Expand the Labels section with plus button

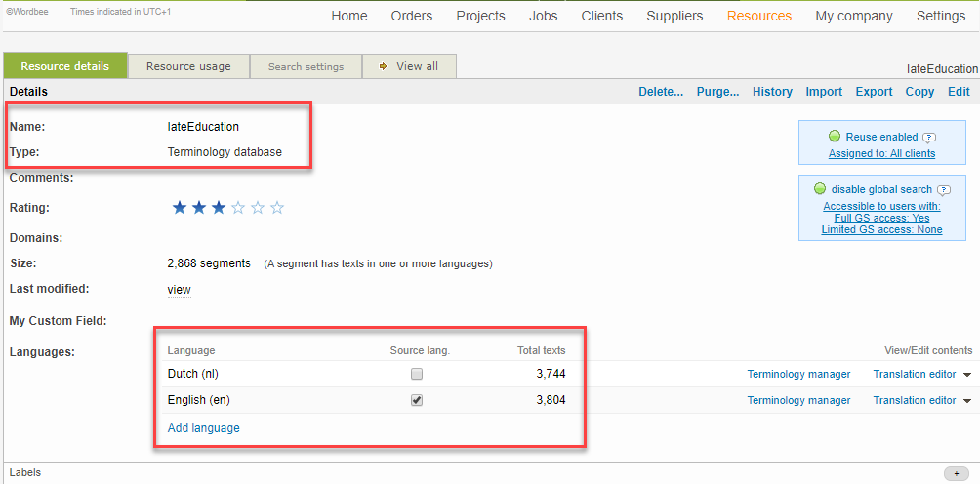(957, 473)
